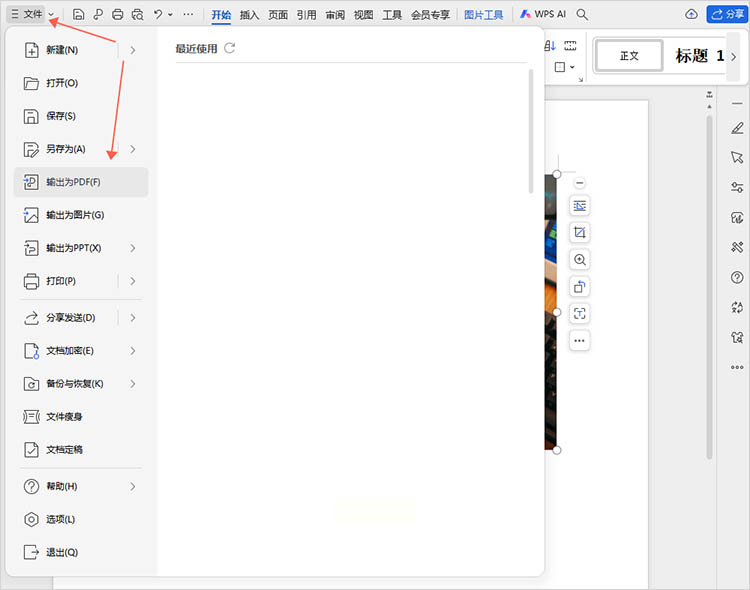Apply the 正文 style

pyautogui.click(x=629, y=56)
